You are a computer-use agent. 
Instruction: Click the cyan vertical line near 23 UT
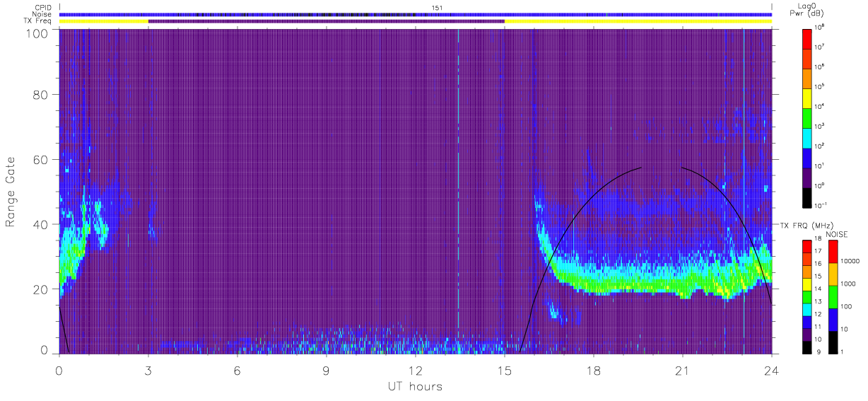point(744,191)
